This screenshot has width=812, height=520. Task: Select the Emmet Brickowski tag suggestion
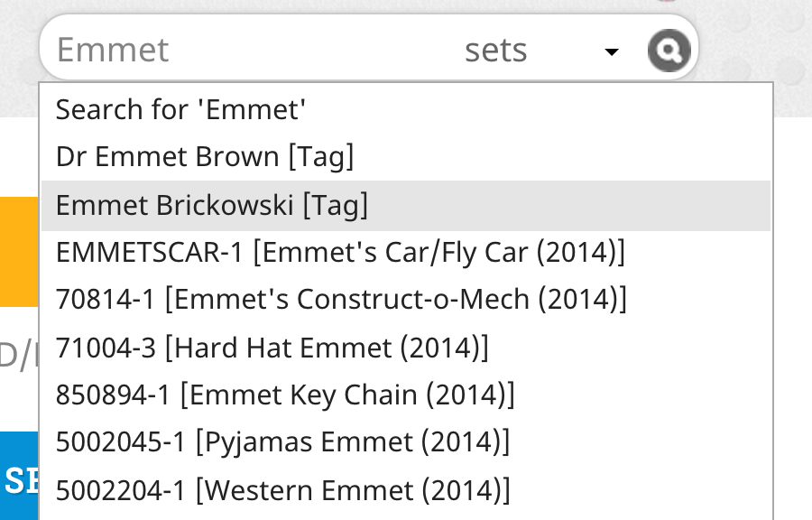(405, 205)
